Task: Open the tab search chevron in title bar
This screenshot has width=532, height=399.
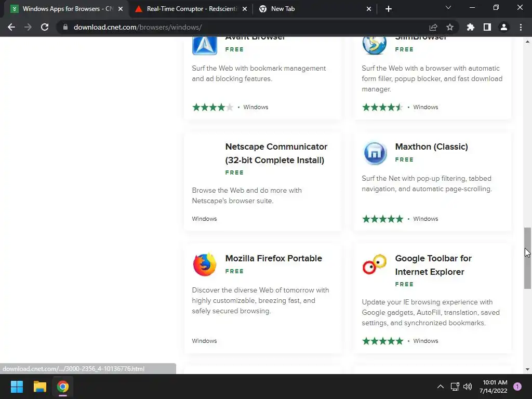Action: [x=448, y=7]
